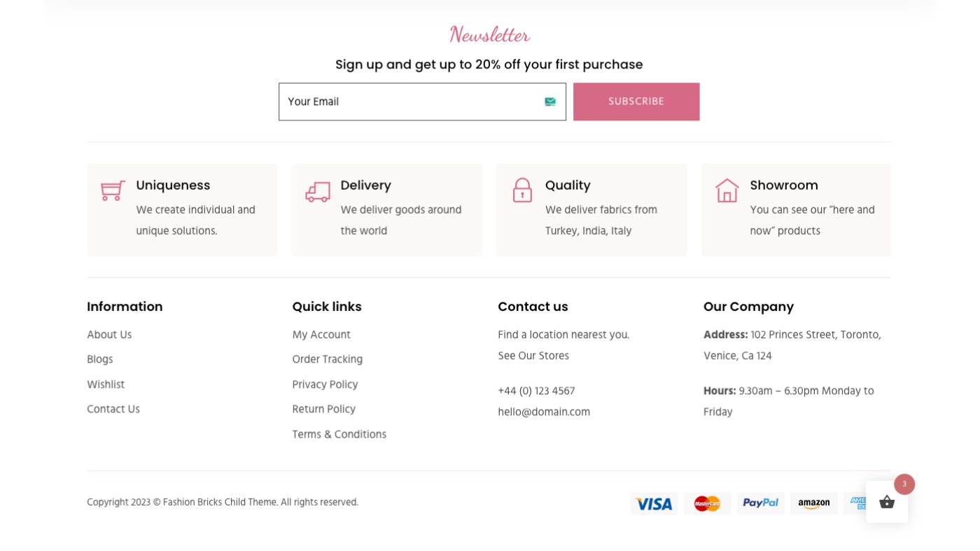View the Privacy Policy link
Screen dimensions: 980x551
click(x=325, y=384)
